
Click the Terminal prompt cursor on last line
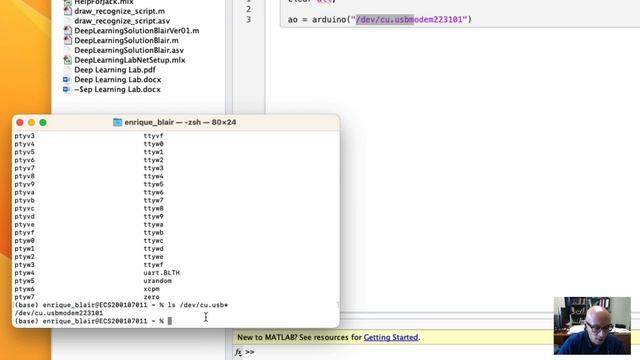170,321
